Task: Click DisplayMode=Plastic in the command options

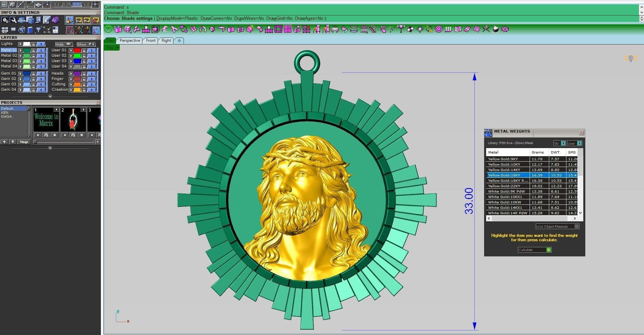Action: [177, 19]
